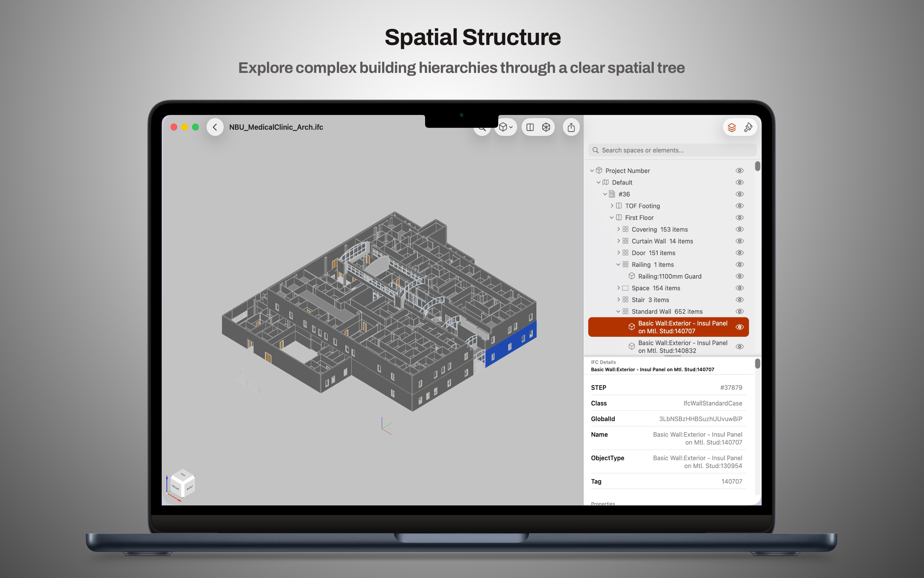The width and height of the screenshot is (924, 578).
Task: Click the #36 building icon
Action: (x=612, y=194)
